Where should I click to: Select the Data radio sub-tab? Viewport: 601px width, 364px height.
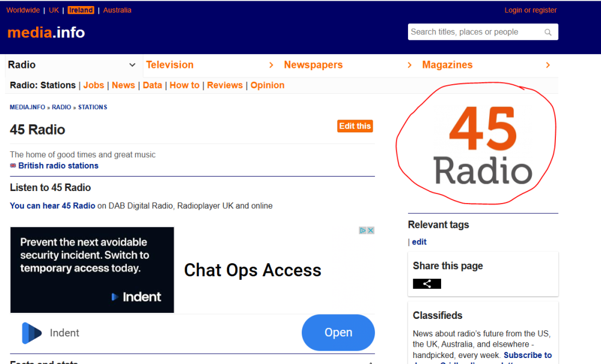(x=153, y=85)
